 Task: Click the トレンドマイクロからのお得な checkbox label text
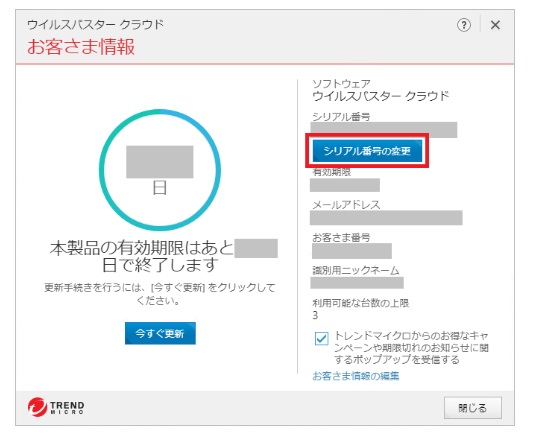click(411, 347)
